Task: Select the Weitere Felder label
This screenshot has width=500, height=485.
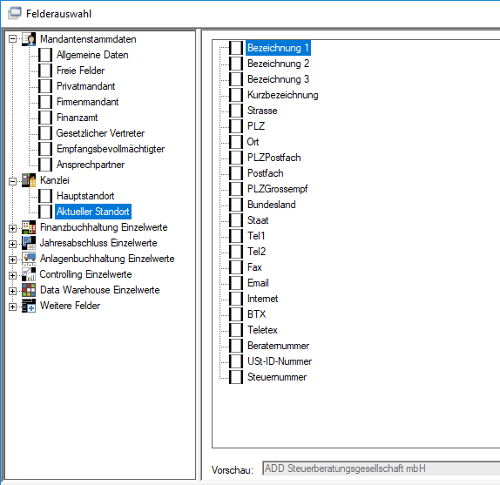Action: pos(70,306)
